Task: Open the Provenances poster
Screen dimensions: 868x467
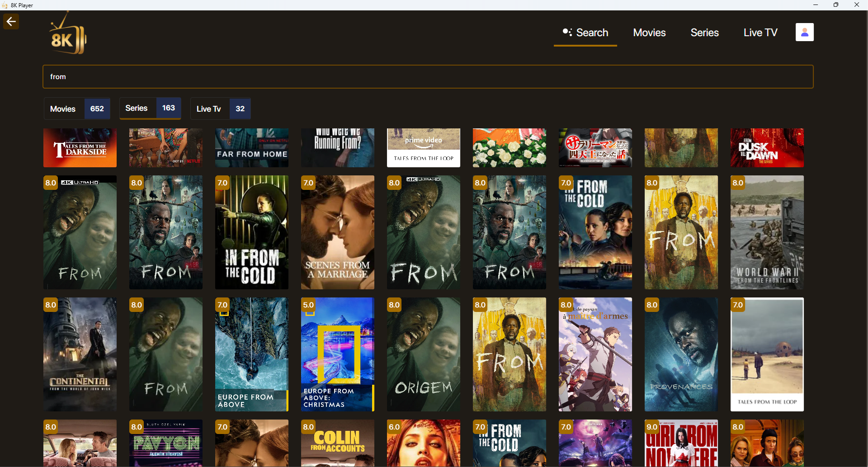Action: tap(681, 354)
